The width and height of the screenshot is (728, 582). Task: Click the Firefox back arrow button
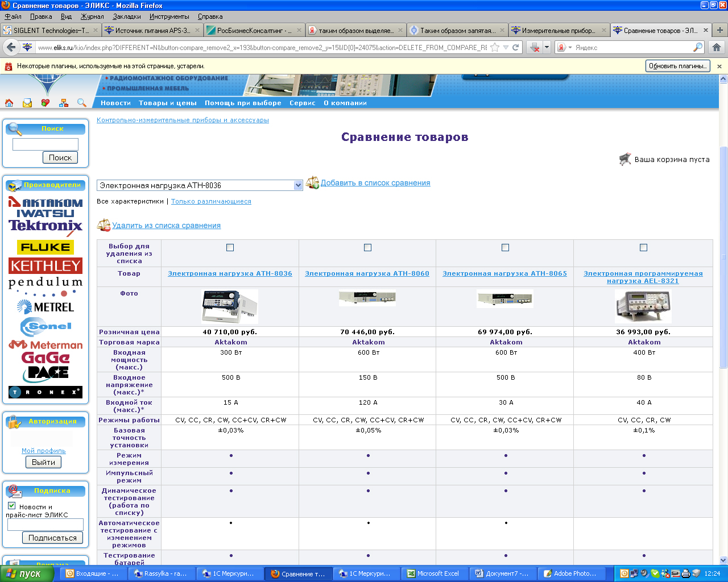tap(11, 47)
